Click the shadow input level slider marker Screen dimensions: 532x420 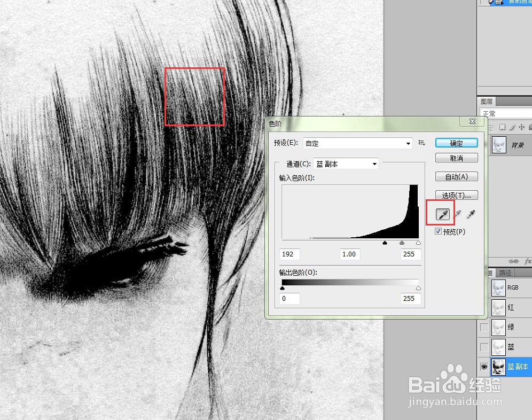(x=385, y=243)
